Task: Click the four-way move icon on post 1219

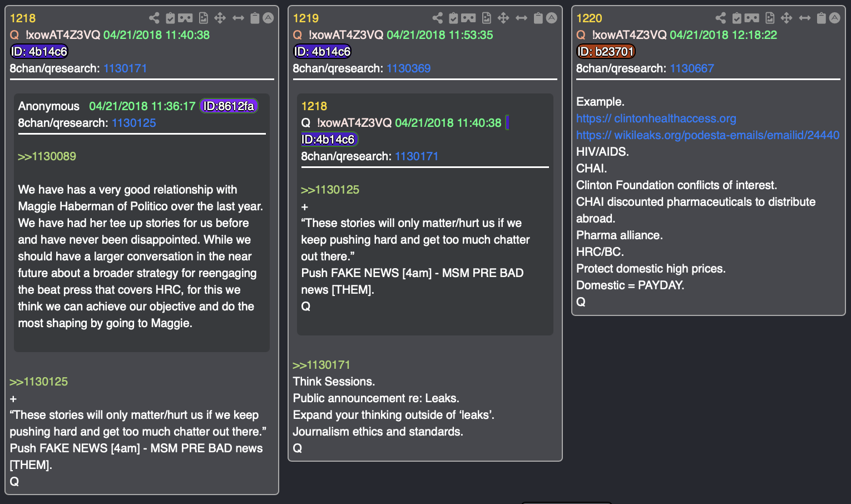Action: (503, 18)
